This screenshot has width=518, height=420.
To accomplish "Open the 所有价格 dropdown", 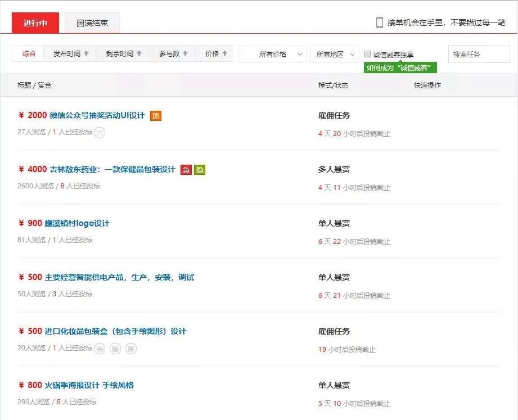I will point(272,54).
